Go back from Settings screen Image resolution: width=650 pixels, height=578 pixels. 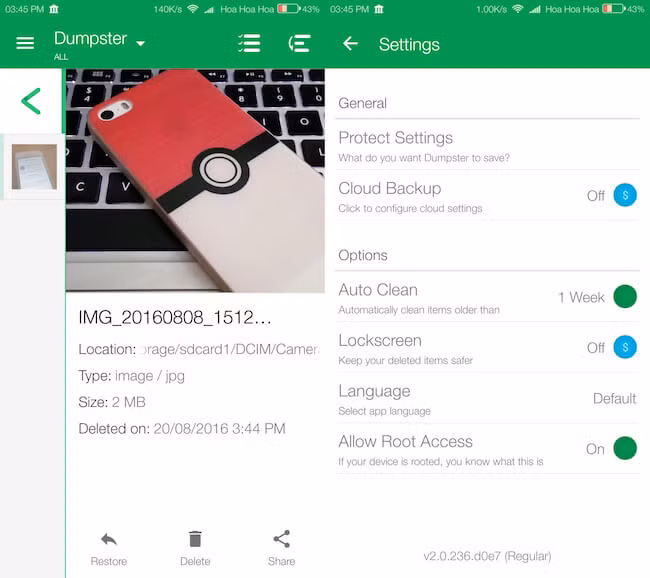pos(350,44)
